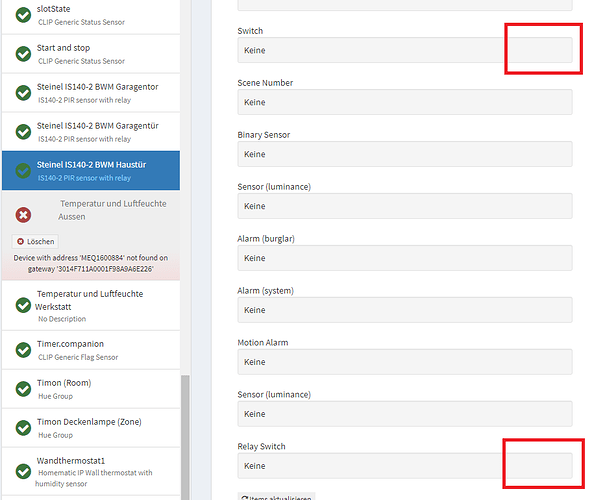This screenshot has width=592, height=500.
Task: Click green check icon next to Timer.companion
Action: pyautogui.click(x=23, y=350)
